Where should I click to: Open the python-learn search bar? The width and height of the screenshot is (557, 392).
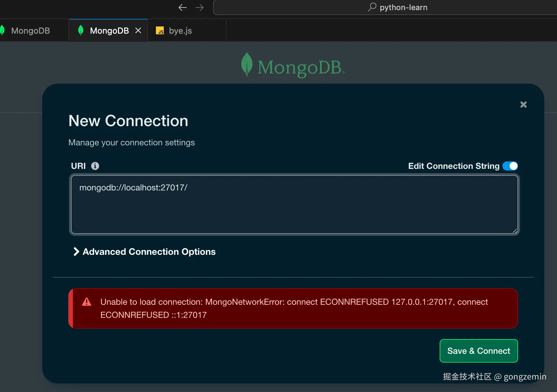click(385, 8)
